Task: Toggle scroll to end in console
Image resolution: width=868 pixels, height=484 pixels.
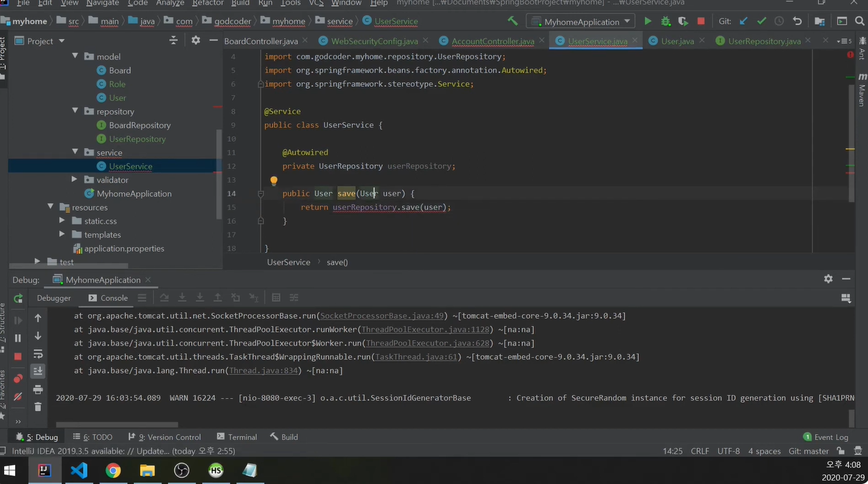Action: coord(38,371)
